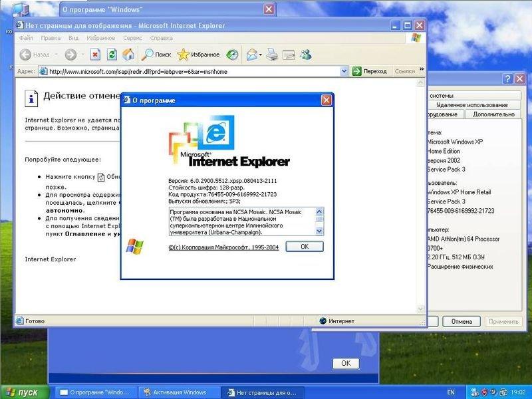
Task: Switch to the Дополнительно tab
Action: point(493,114)
